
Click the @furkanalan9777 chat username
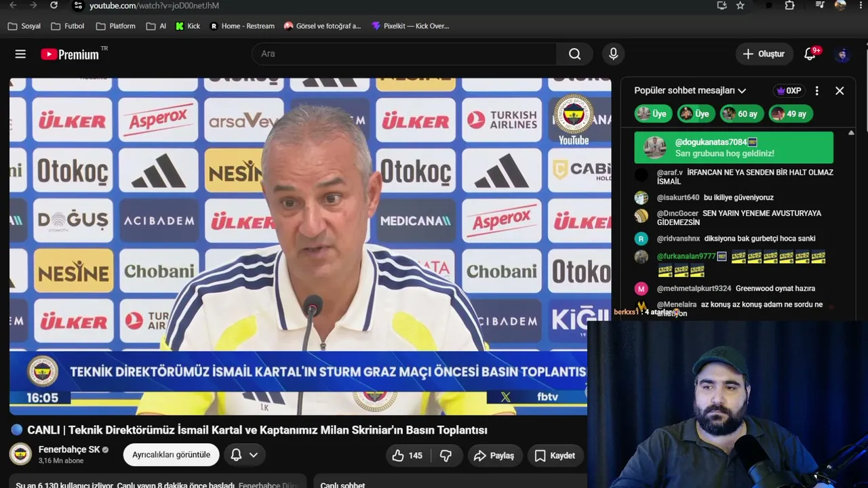686,256
